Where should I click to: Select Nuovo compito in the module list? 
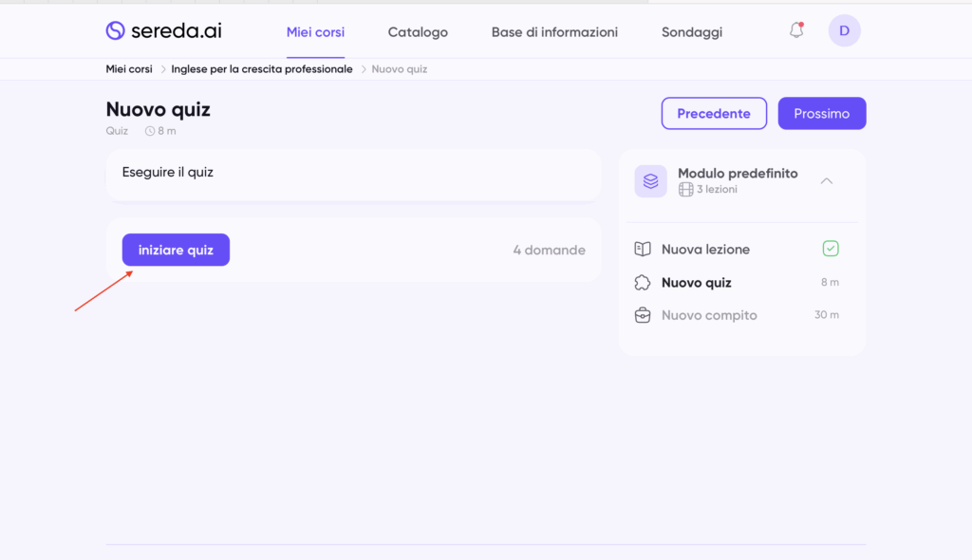pyautogui.click(x=709, y=315)
